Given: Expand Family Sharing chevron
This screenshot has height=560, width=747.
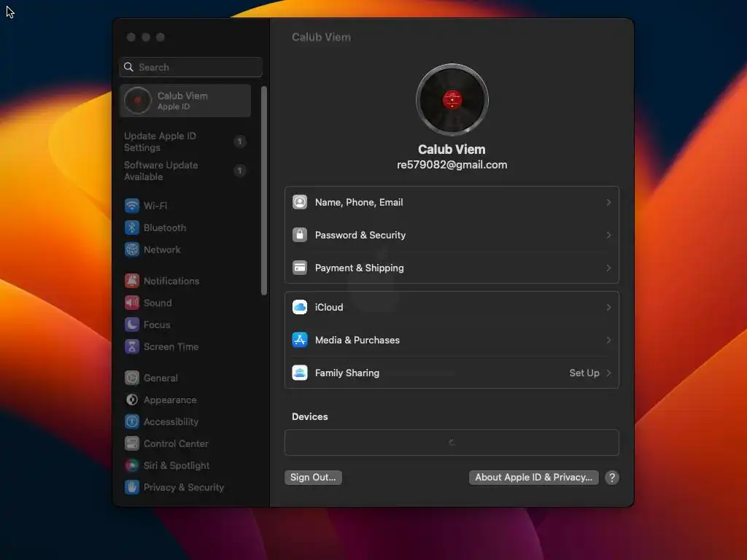Looking at the screenshot, I should coord(608,373).
